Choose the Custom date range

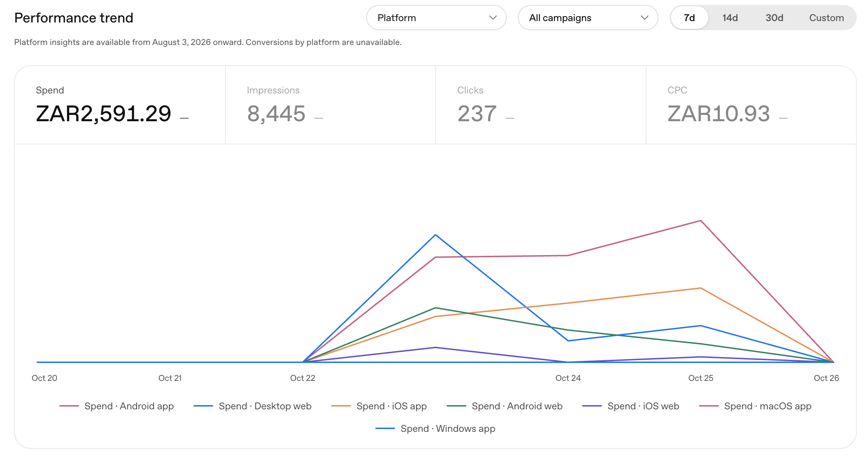[827, 18]
